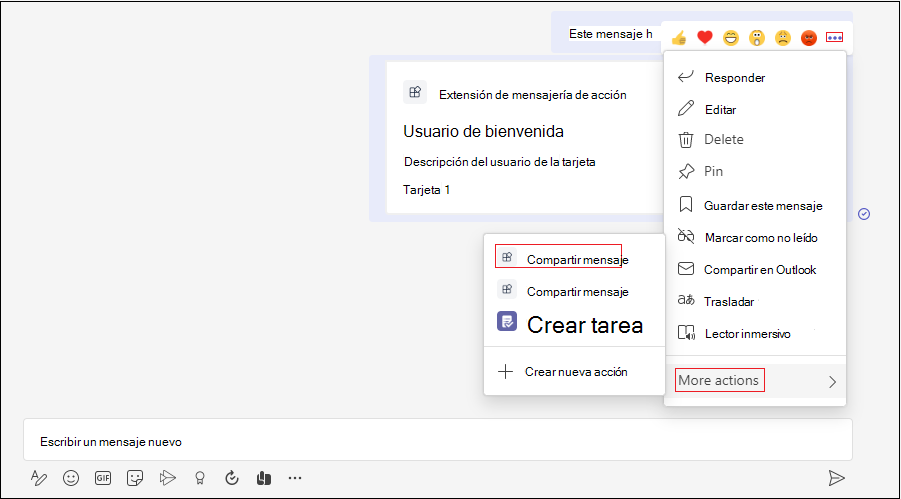This screenshot has height=499, width=901.
Task: Open the GIF picker
Action: tap(103, 478)
